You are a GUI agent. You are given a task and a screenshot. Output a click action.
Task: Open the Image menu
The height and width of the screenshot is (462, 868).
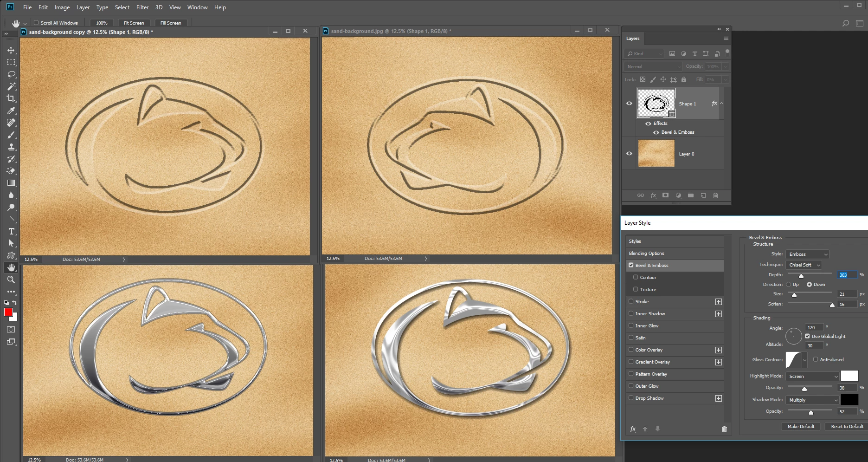[62, 7]
